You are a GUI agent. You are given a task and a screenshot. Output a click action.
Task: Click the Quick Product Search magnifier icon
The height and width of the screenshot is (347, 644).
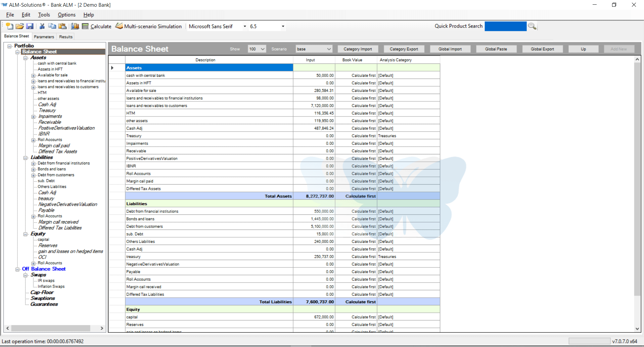(532, 26)
